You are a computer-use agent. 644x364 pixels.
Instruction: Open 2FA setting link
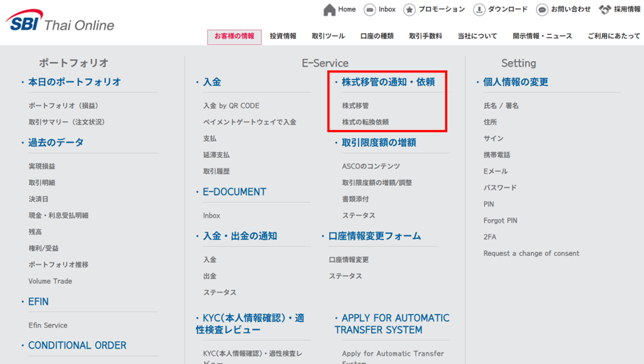tap(490, 237)
